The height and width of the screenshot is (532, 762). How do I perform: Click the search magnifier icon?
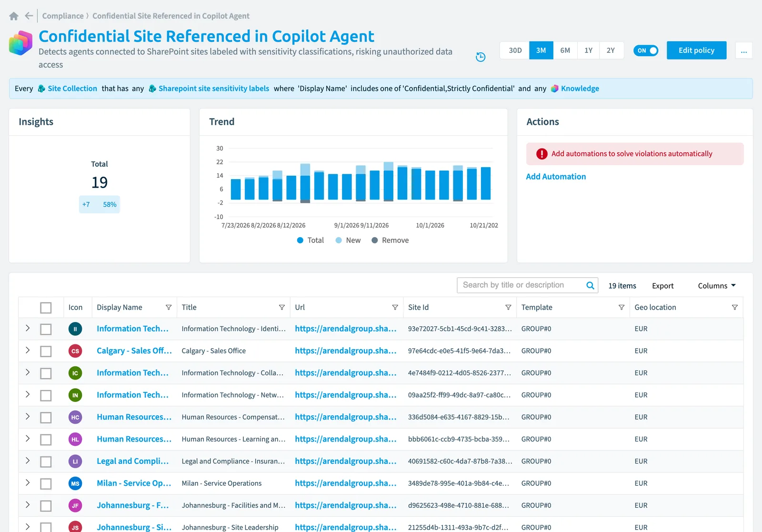click(590, 285)
